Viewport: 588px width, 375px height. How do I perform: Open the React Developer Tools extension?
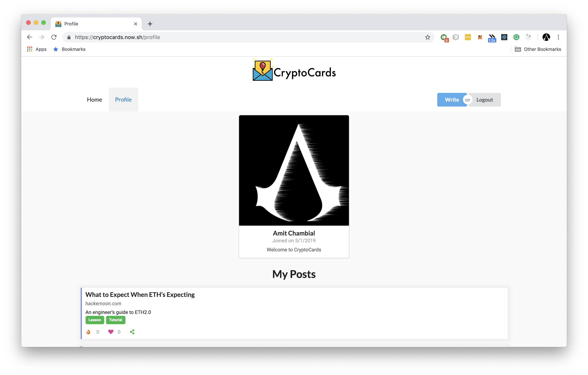coord(504,37)
